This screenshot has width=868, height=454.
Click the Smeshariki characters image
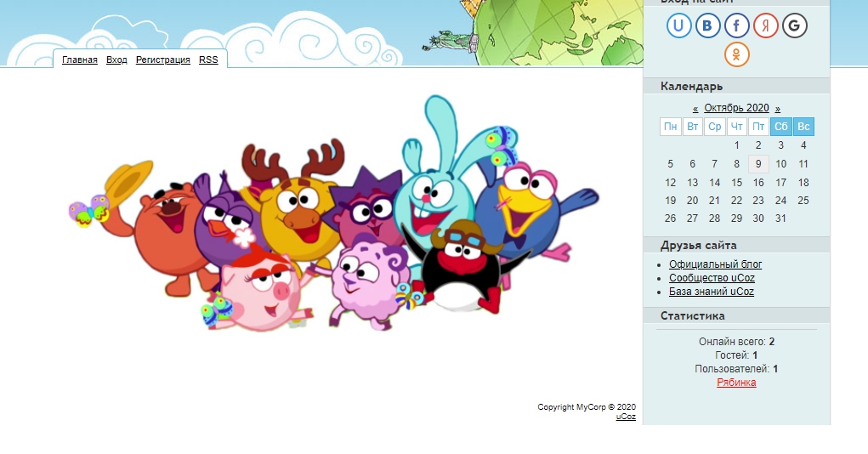click(x=334, y=213)
